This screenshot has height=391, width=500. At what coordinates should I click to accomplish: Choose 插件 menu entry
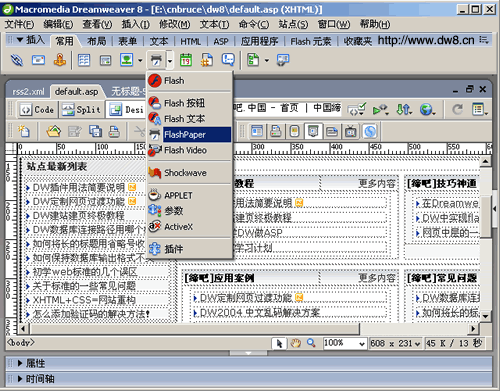coord(189,249)
